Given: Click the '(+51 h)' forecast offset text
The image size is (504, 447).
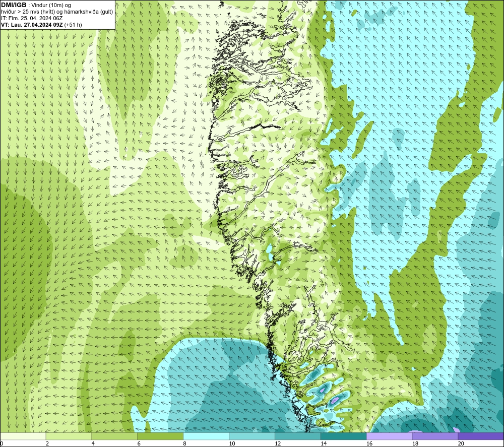Looking at the screenshot, I should coord(73,25).
